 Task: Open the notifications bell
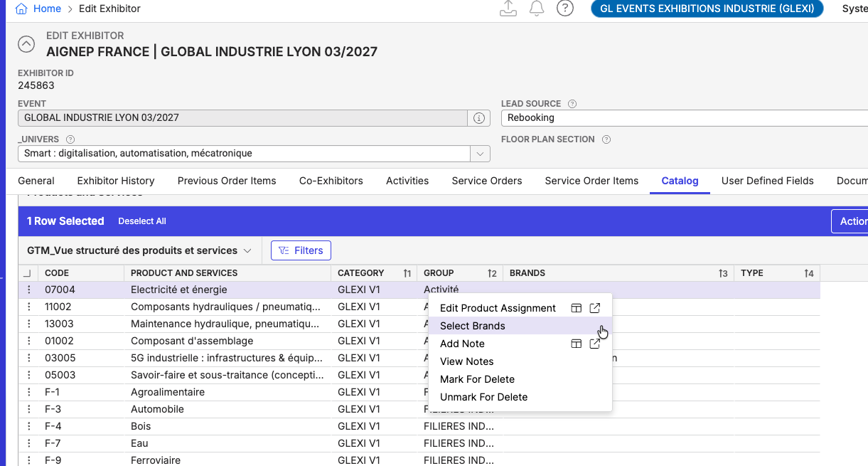[x=537, y=9]
